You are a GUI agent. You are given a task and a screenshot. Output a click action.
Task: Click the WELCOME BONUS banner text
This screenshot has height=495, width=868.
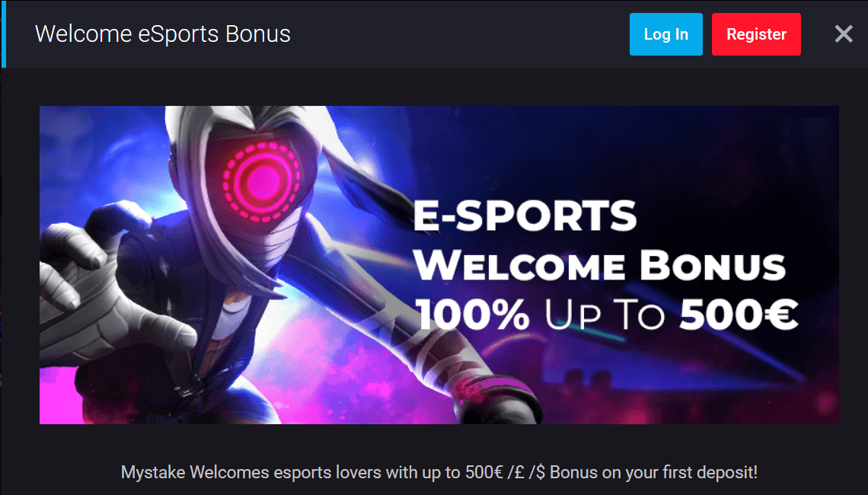599,265
